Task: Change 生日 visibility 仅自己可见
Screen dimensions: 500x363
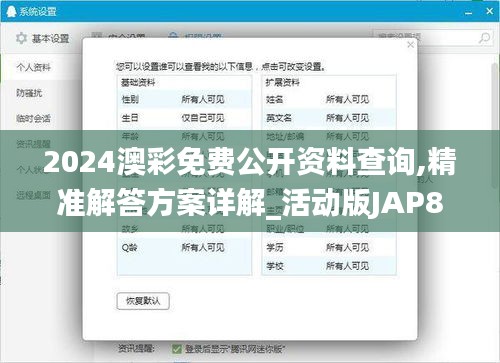Action: [203, 118]
